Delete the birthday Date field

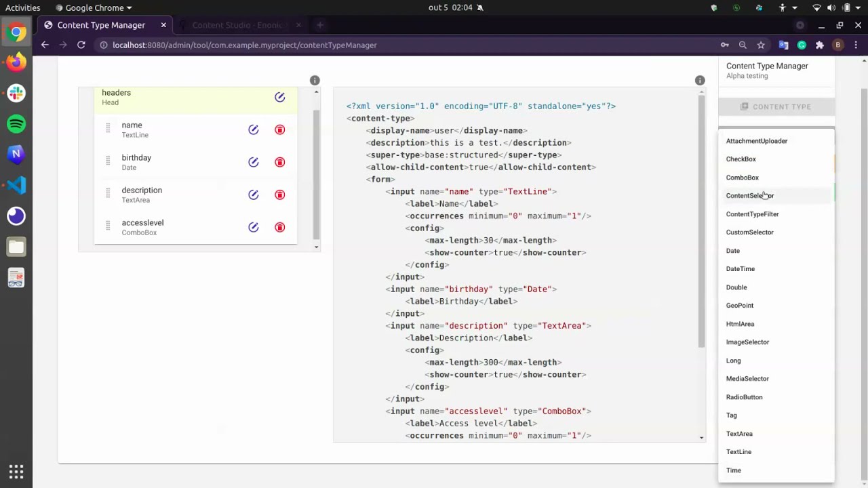(x=280, y=162)
